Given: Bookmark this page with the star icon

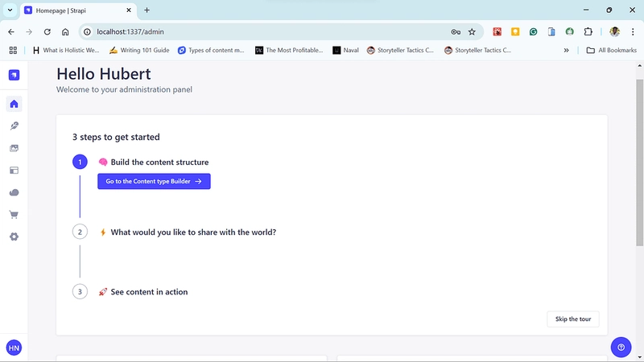Looking at the screenshot, I should tap(472, 32).
